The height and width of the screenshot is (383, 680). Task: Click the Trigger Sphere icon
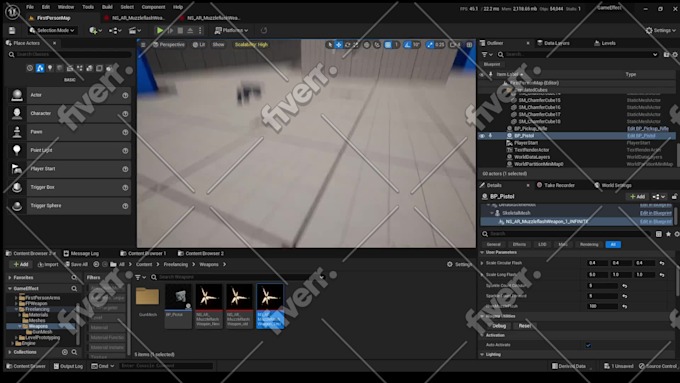(x=17, y=206)
